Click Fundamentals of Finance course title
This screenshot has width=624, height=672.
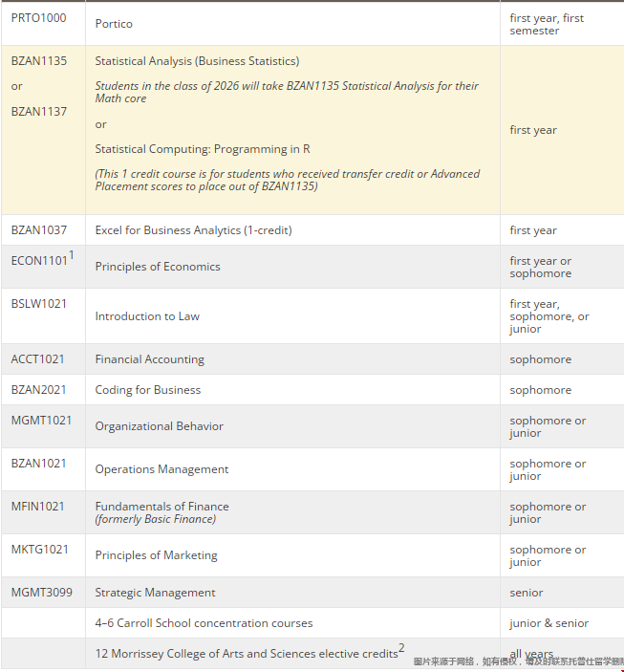point(161,507)
